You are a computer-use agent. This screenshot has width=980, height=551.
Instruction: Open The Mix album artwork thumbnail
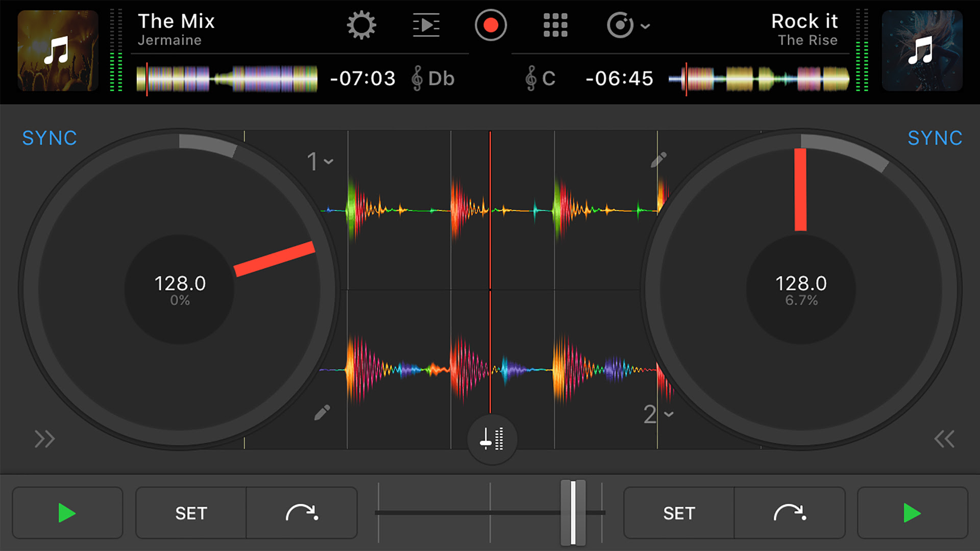coord(58,51)
